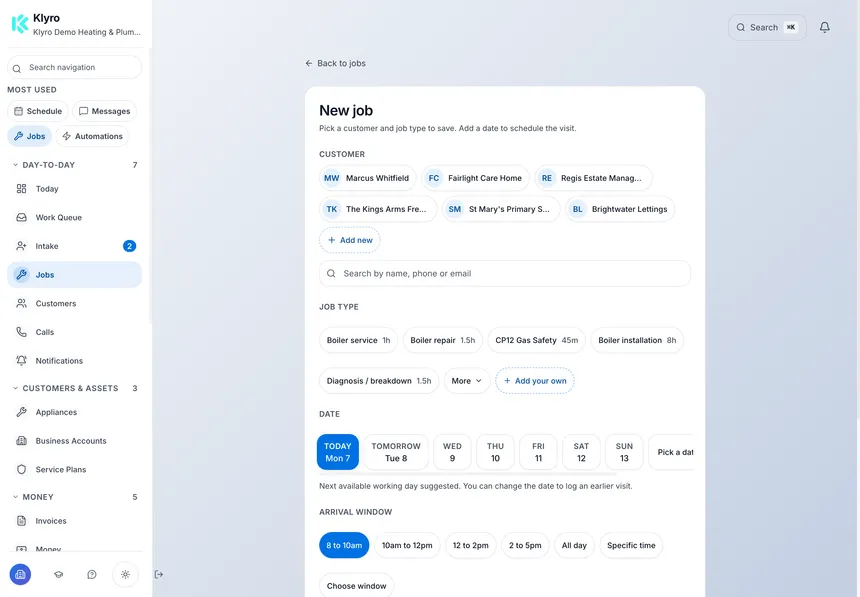Select Specific time arrival option
Screen dimensions: 860x597
coord(631,545)
